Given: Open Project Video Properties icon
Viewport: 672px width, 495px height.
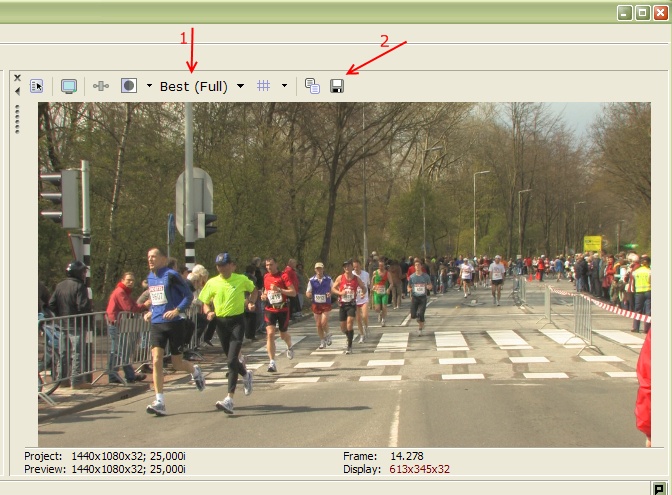Looking at the screenshot, I should (x=36, y=86).
